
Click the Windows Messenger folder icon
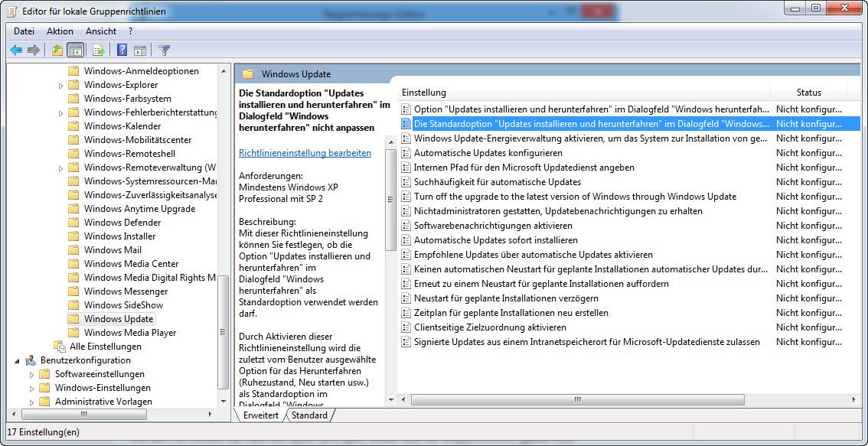73,291
